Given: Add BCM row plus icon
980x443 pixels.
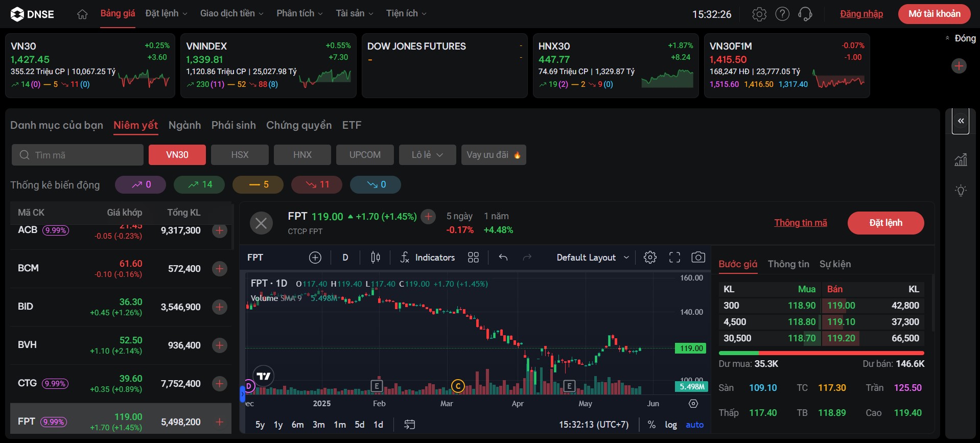Looking at the screenshot, I should (220, 269).
